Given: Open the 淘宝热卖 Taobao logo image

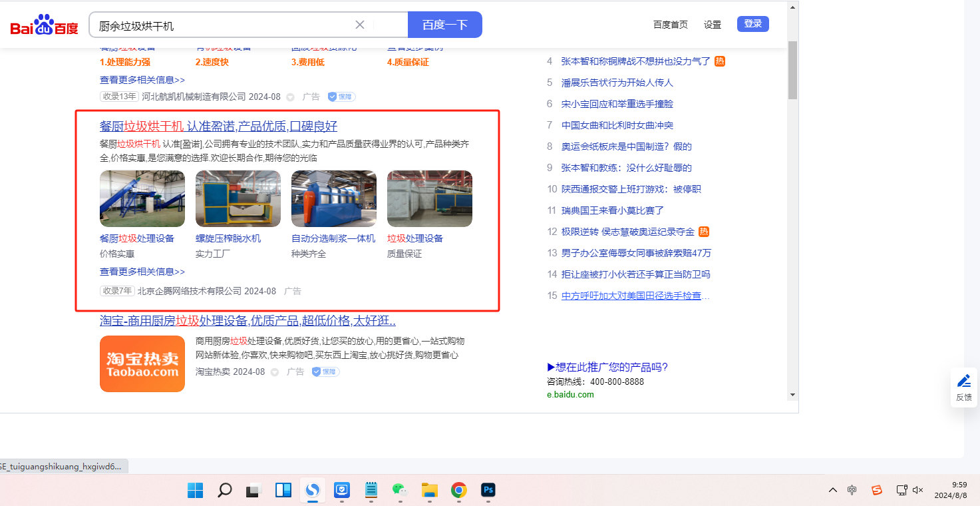Looking at the screenshot, I should (142, 364).
